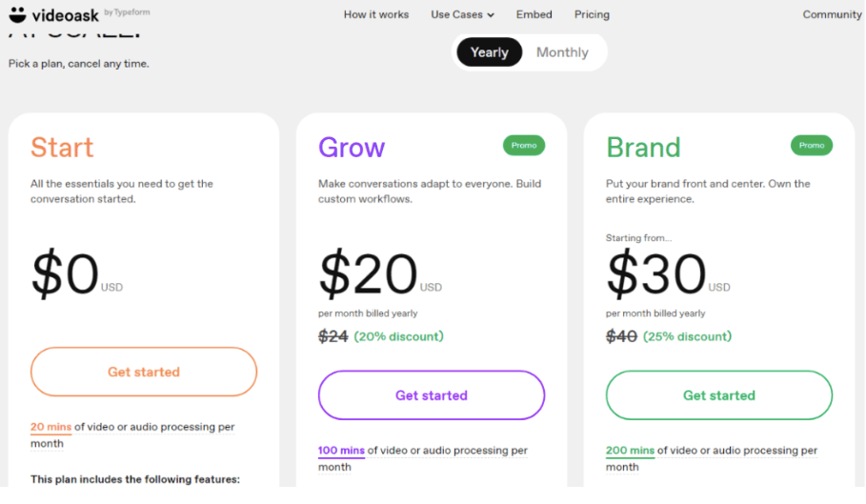Click the underlined 100 mins text
Image resolution: width=866 pixels, height=504 pixels.
341,451
